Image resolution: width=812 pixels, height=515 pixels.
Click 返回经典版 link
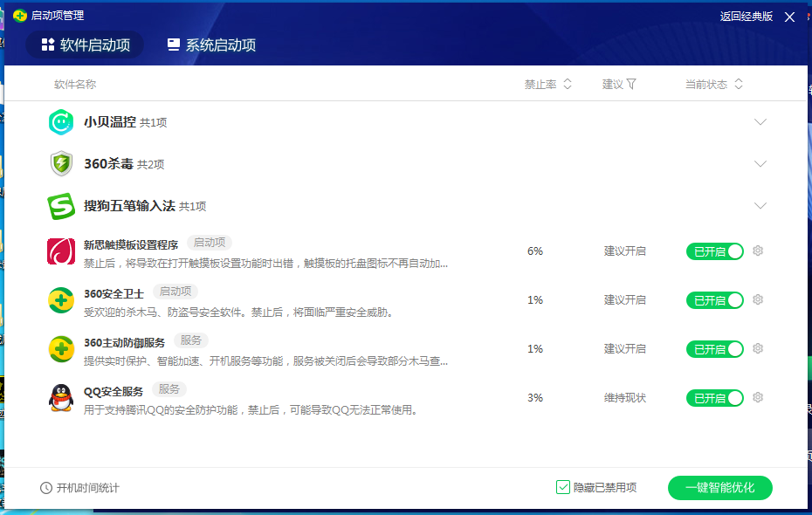tap(747, 17)
